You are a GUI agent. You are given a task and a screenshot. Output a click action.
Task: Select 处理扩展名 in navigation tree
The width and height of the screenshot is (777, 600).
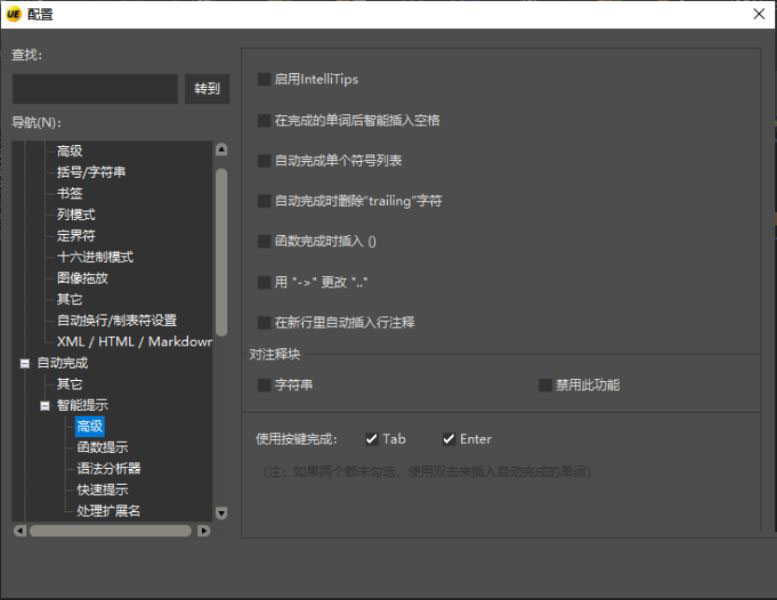point(109,511)
